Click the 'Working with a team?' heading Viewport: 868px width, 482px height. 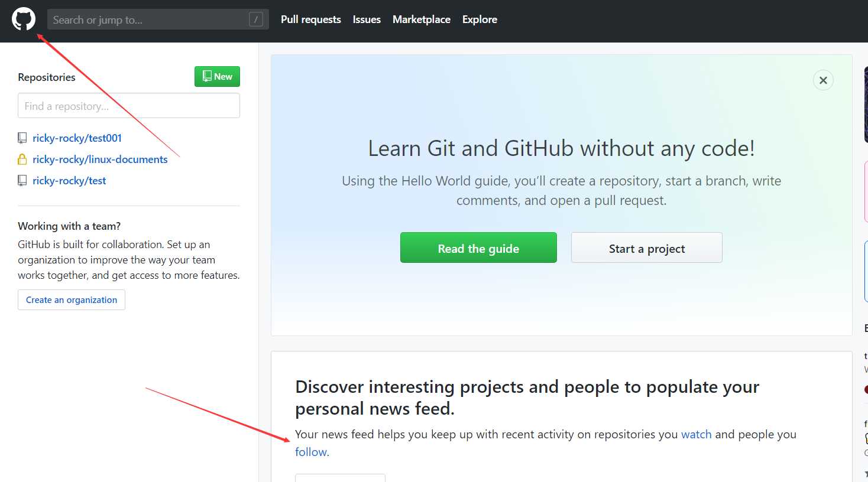click(x=69, y=226)
